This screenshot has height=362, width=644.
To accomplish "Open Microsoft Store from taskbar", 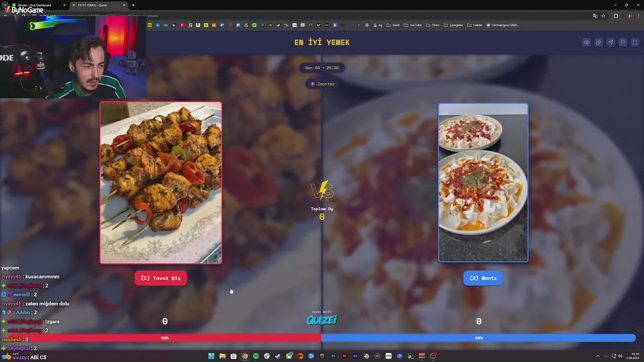I will tap(233, 356).
